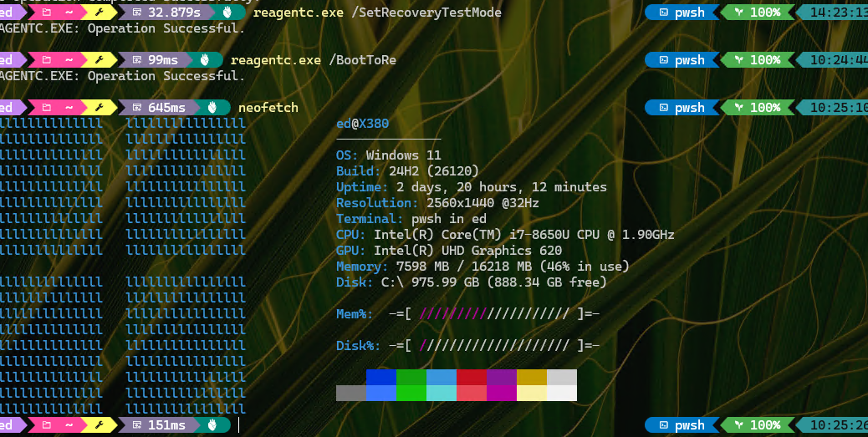
Task: Click 'GPU: Intel(R) UHD Graphics 620' line
Action: pos(449,251)
